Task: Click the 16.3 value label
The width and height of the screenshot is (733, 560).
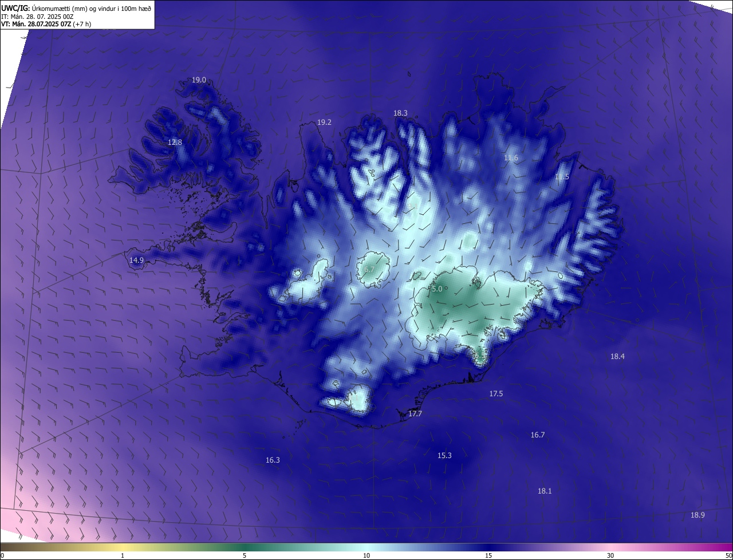Action: point(273,460)
